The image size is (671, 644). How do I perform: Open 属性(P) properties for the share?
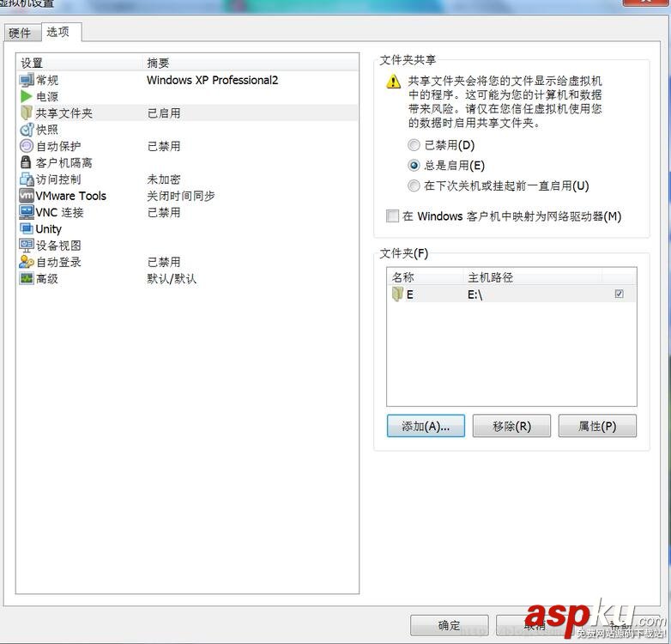(x=597, y=426)
